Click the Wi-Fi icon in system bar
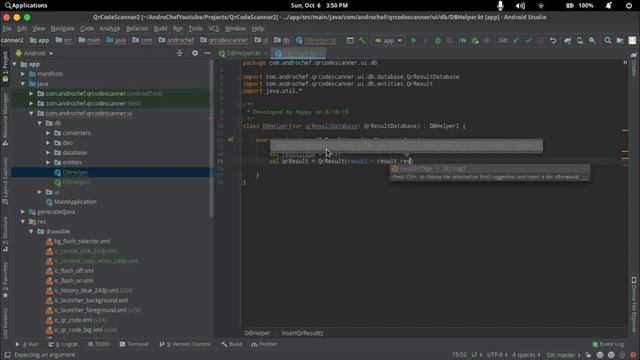 (x=541, y=6)
